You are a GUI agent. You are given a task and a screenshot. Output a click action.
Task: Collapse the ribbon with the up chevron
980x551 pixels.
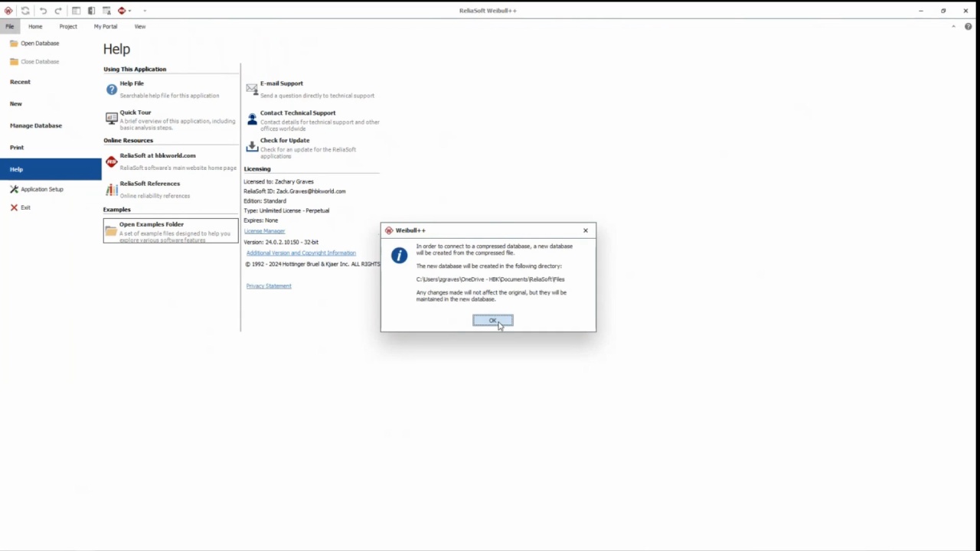[953, 27]
